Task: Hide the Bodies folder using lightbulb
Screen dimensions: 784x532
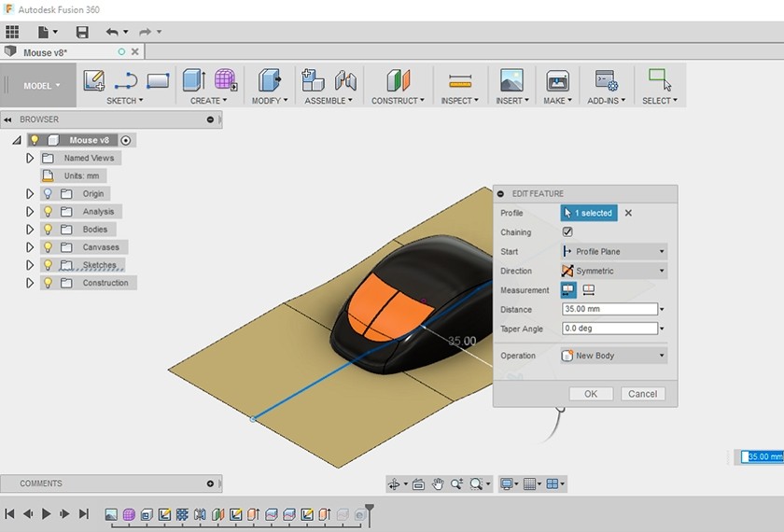Action: (x=48, y=230)
